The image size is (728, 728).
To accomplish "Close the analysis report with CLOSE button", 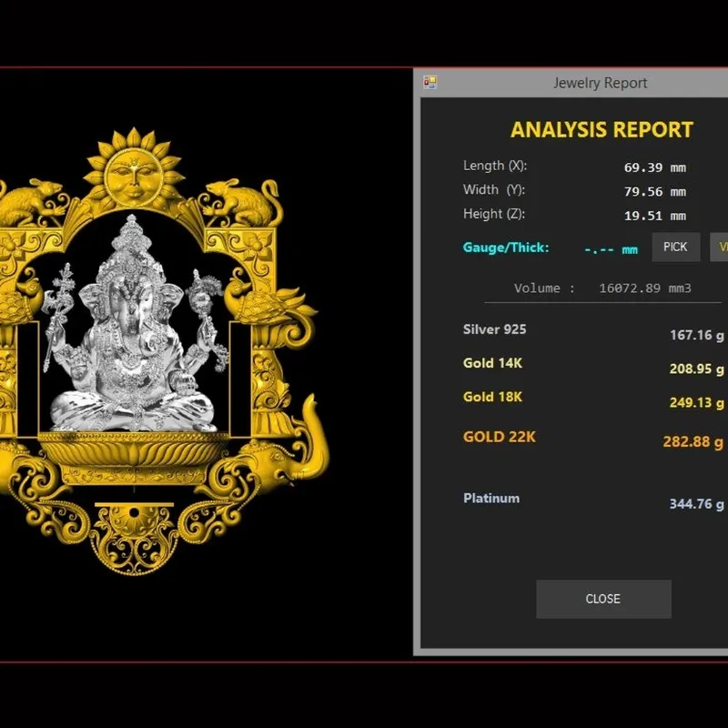I will (603, 599).
